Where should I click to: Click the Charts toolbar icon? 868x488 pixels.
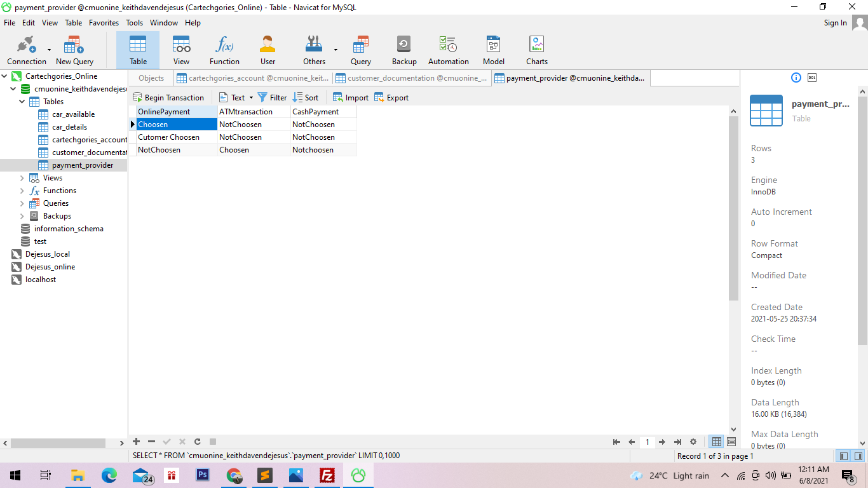pyautogui.click(x=536, y=50)
